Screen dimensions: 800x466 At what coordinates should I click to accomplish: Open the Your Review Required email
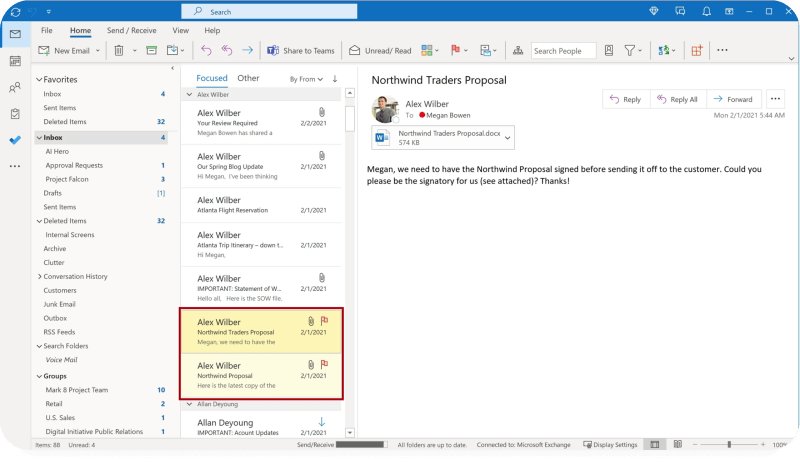click(261, 122)
